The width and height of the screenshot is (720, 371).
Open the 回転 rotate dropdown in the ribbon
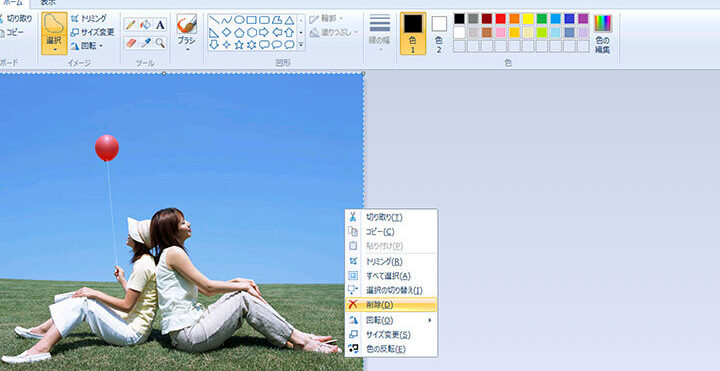pos(87,46)
